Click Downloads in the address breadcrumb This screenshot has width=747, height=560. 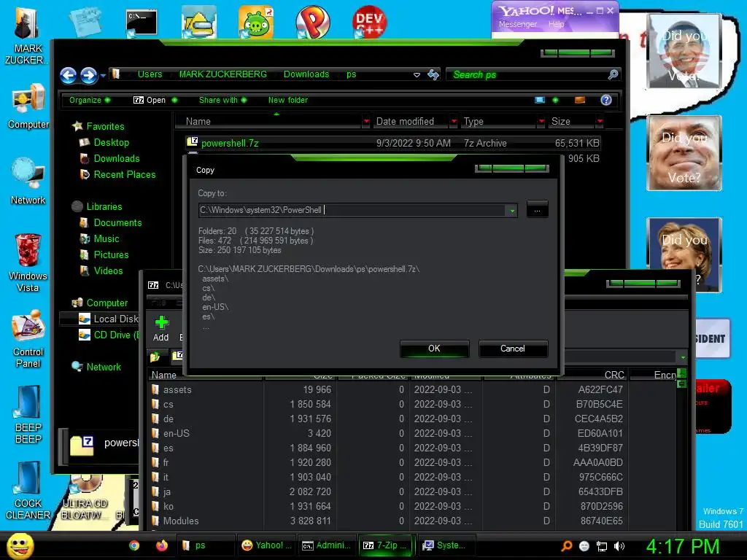tap(306, 74)
